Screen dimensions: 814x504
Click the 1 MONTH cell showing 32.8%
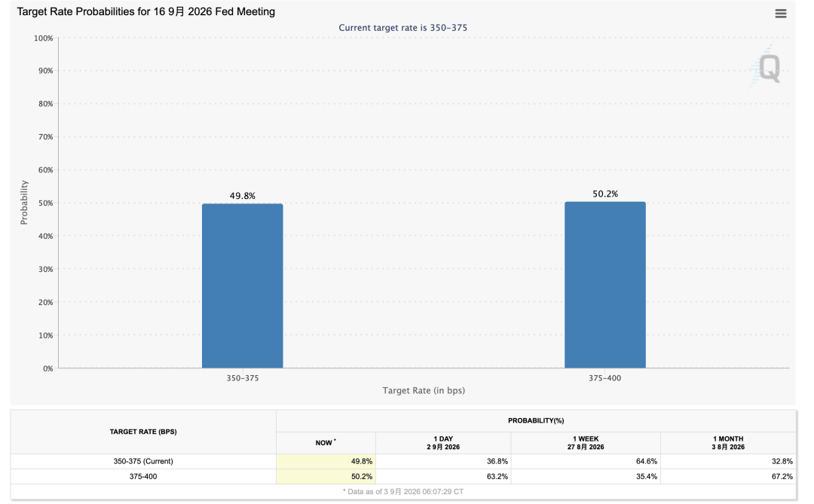[728, 462]
